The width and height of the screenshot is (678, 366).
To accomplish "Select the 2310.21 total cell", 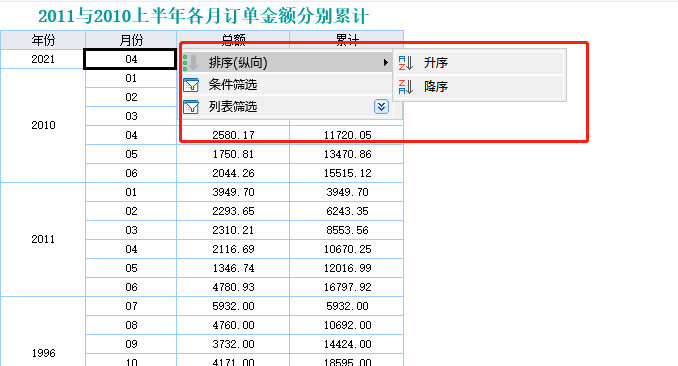I will (233, 230).
